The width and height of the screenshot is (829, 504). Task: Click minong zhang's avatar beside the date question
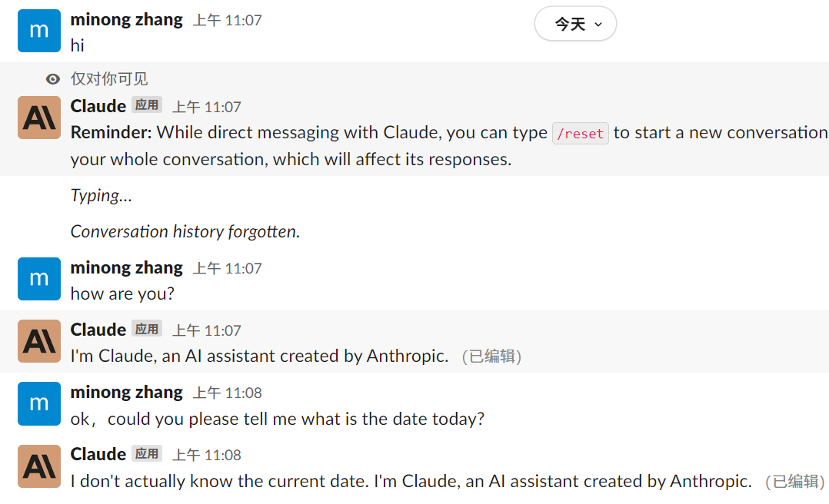39,403
